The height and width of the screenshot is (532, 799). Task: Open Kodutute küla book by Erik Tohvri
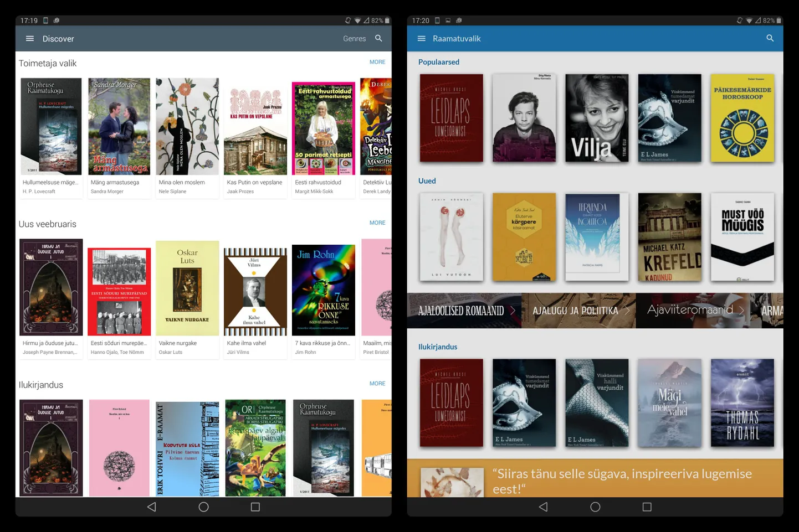coord(187,448)
